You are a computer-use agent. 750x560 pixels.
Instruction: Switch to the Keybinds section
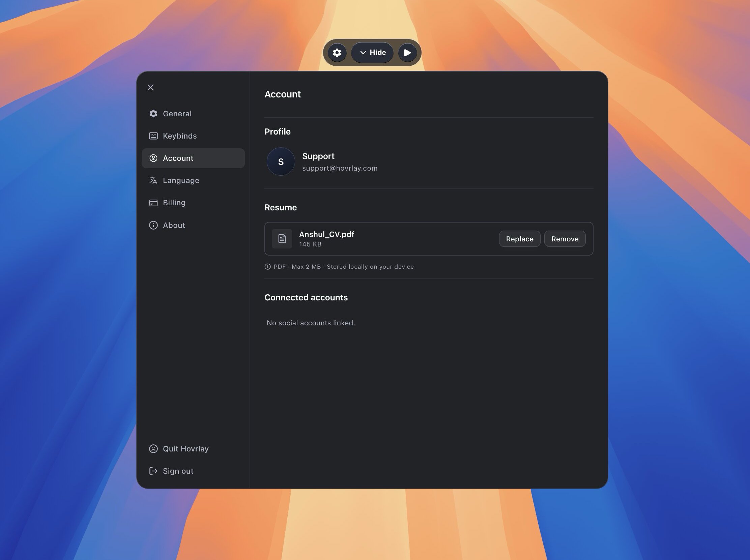193,136
